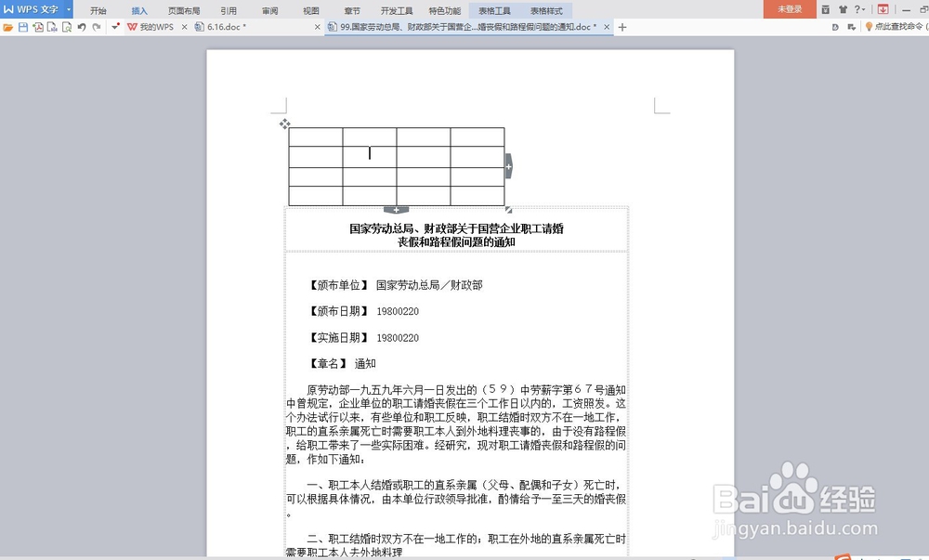Add a new document tab with plus

pos(622,27)
